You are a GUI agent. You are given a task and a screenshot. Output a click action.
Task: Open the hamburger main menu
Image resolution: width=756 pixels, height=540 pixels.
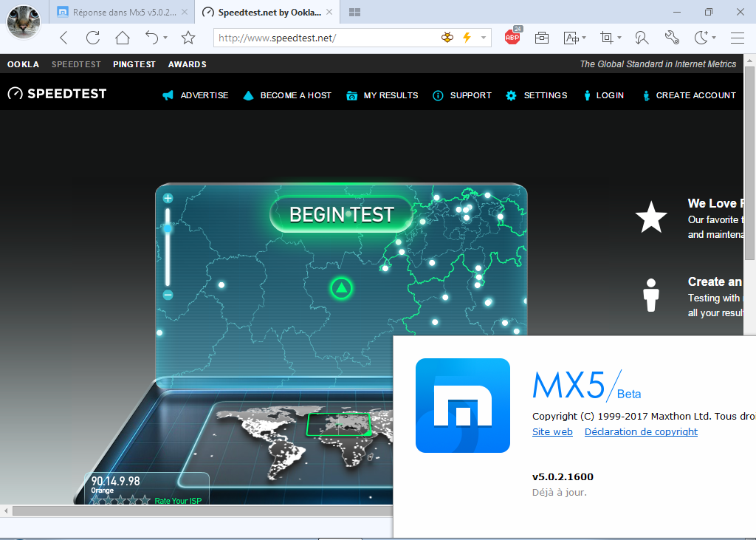[x=738, y=38]
